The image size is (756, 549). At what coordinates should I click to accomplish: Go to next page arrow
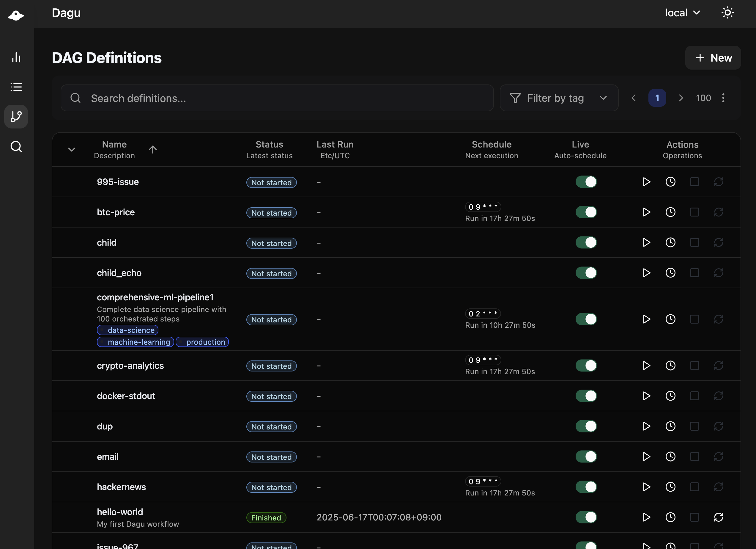[x=681, y=98]
